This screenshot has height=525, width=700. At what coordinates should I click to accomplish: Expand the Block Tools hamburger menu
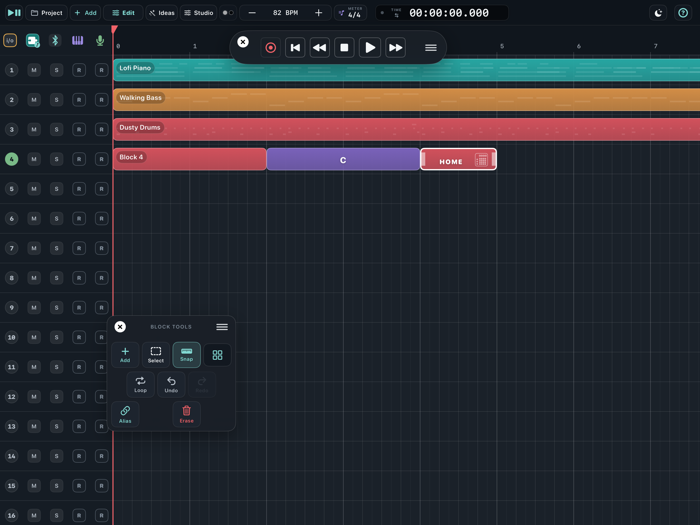(x=222, y=327)
